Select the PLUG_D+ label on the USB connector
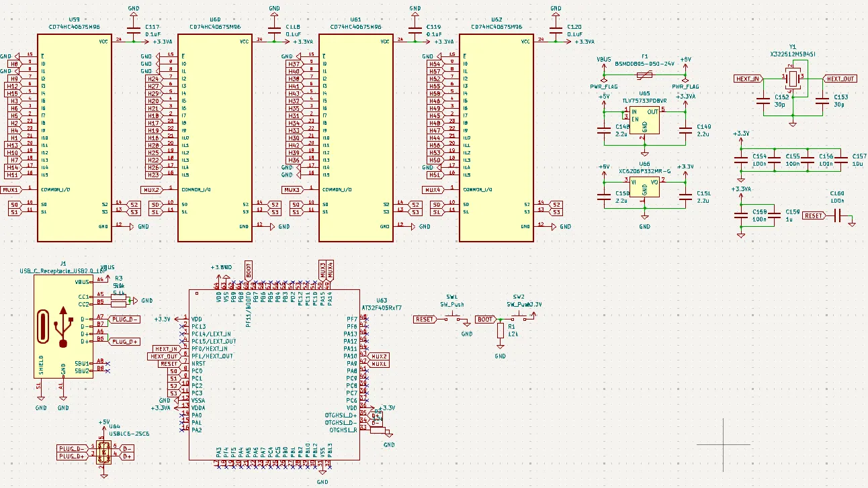The width and height of the screenshot is (868, 488). [x=125, y=341]
